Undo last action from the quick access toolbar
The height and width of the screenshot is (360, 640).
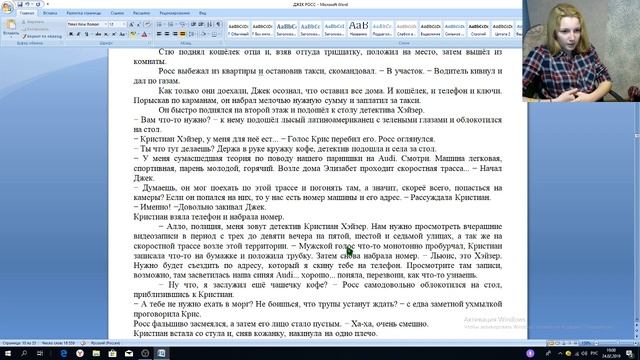[28, 4]
